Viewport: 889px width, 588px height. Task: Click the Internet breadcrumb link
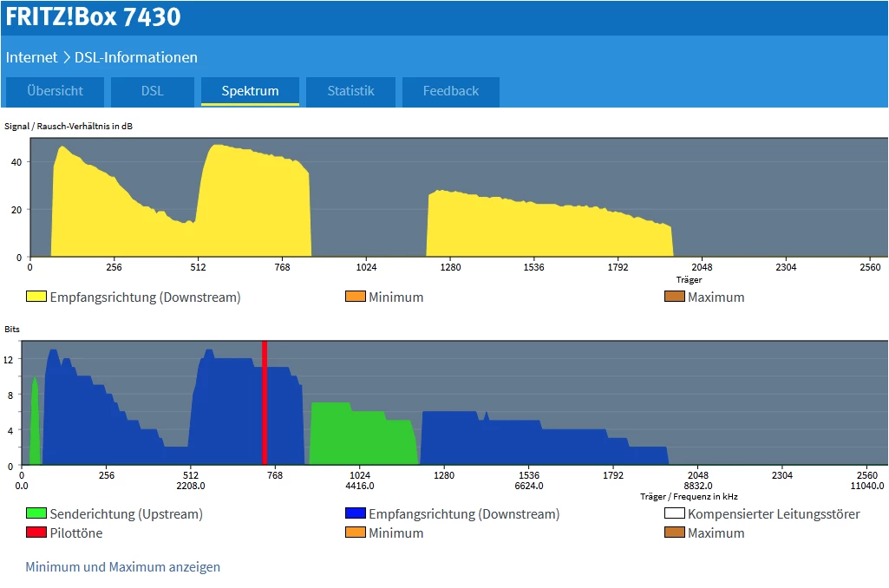[x=32, y=57]
